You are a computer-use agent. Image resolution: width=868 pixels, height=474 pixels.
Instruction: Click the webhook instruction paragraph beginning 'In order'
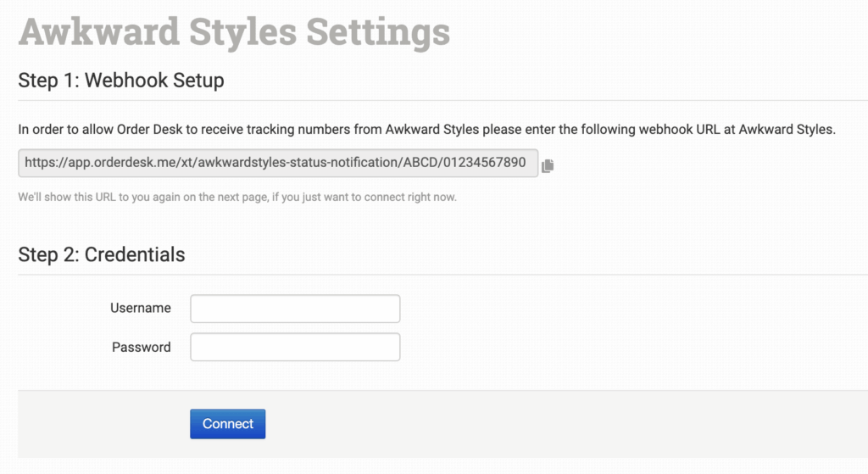[426, 130]
